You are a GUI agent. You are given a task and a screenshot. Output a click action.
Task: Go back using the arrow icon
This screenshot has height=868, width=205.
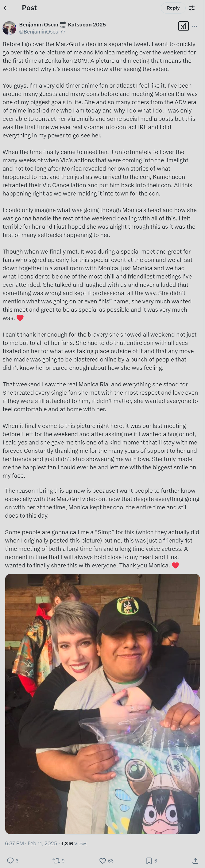coord(6,8)
